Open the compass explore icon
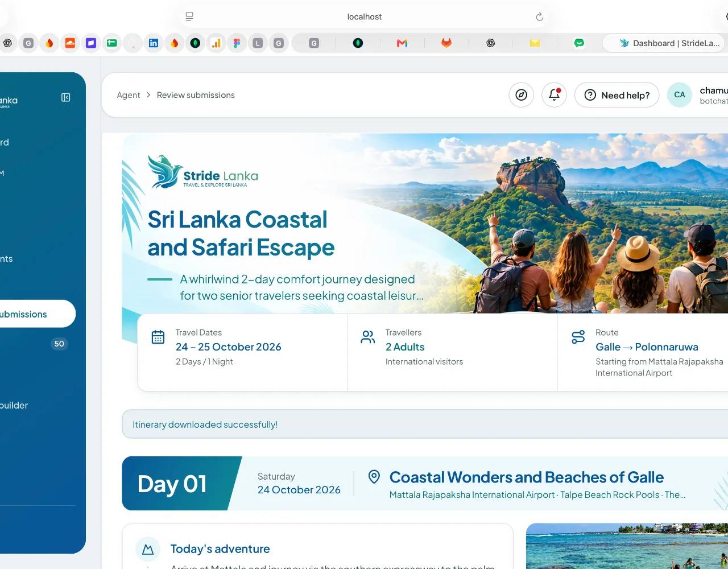The image size is (728, 569). [521, 95]
